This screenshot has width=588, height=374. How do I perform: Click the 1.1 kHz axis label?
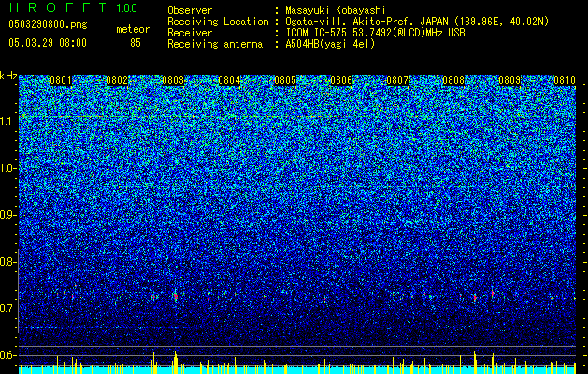click(x=8, y=122)
